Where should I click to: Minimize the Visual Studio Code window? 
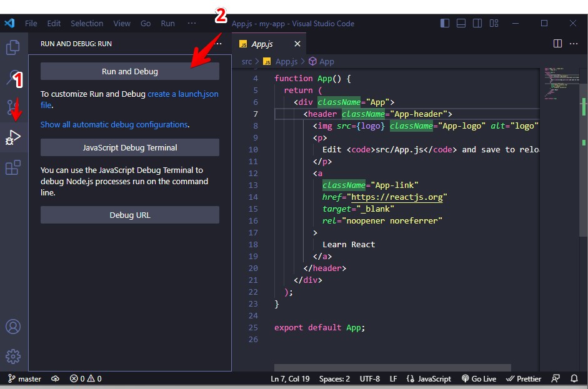pos(516,23)
